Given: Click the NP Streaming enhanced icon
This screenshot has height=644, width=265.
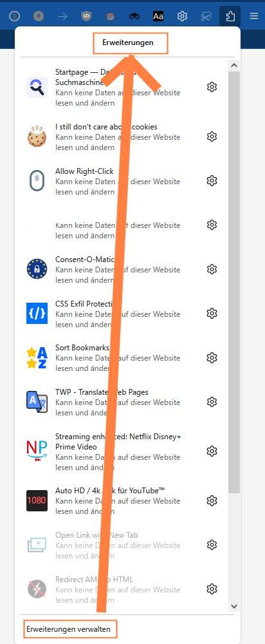Looking at the screenshot, I should (x=37, y=451).
